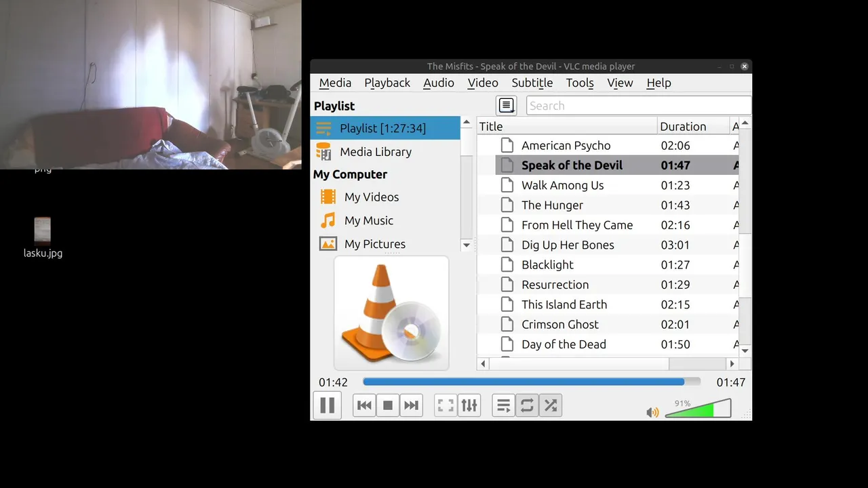Skip to previous track button
The image size is (868, 488).
click(364, 405)
